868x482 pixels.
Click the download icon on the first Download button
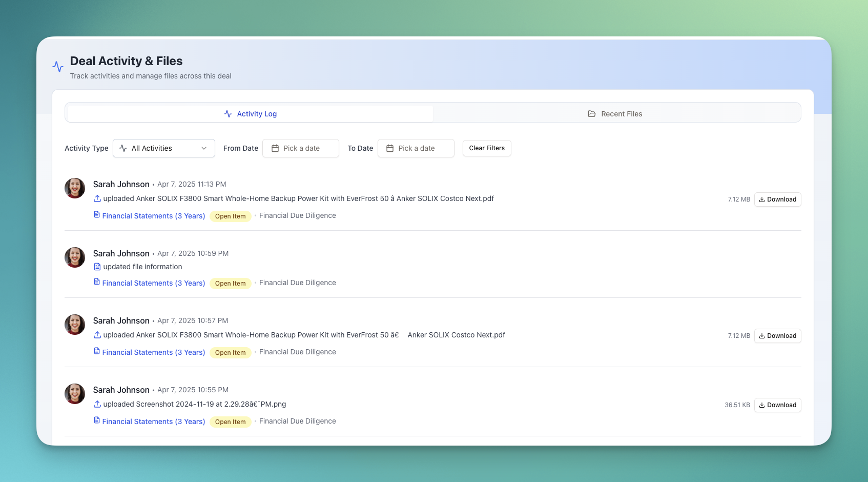[762, 199]
